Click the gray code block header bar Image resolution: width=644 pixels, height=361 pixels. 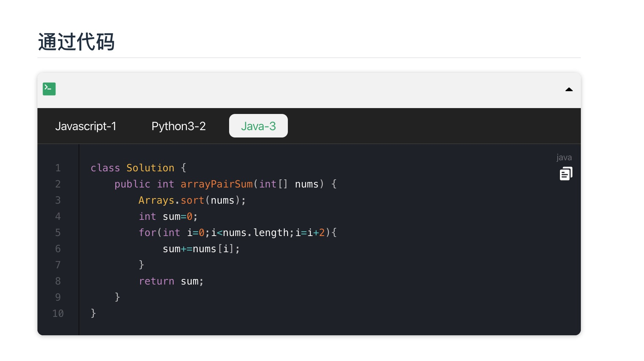pyautogui.click(x=308, y=90)
